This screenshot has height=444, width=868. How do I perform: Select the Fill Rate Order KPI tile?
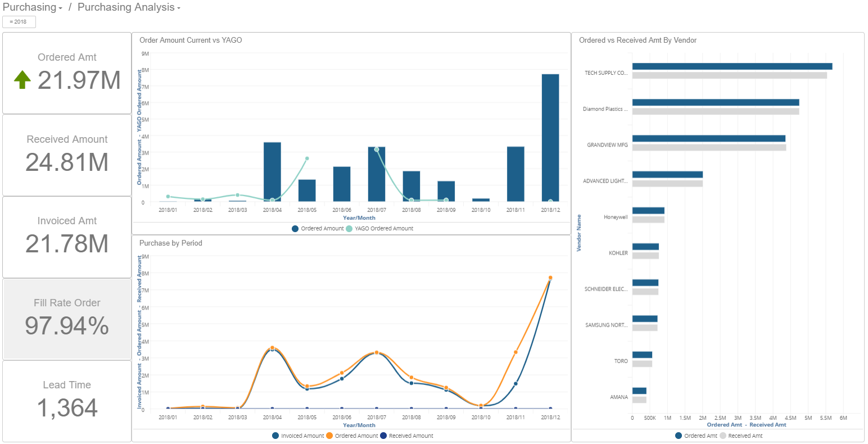click(x=66, y=319)
